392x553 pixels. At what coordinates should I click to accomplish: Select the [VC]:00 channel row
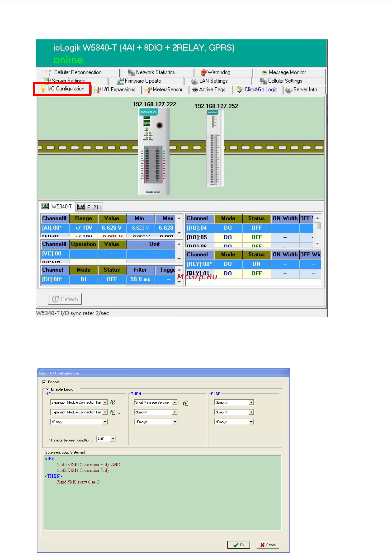point(108,254)
